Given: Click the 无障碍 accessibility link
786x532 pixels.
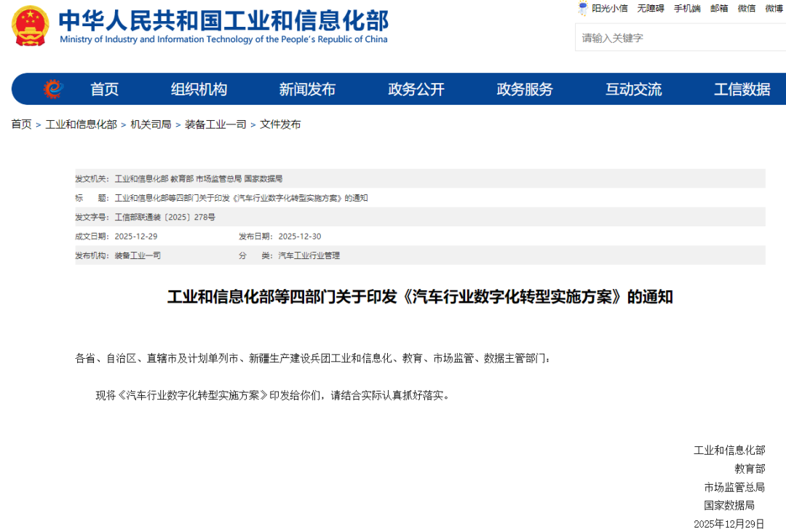Looking at the screenshot, I should click(x=651, y=9).
